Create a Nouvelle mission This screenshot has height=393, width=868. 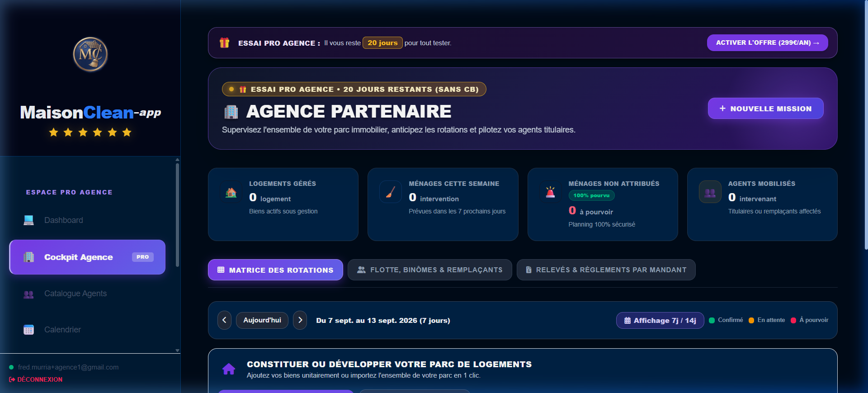765,109
